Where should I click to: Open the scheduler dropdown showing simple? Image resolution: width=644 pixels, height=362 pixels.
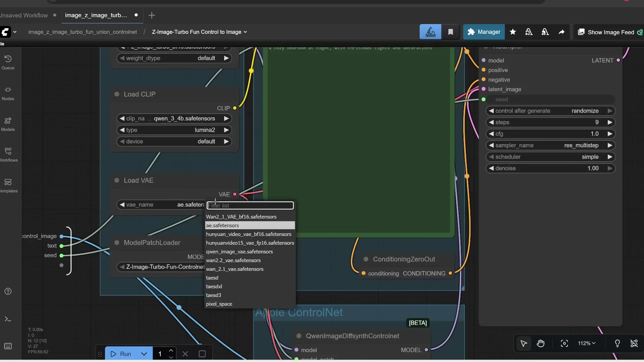click(551, 157)
